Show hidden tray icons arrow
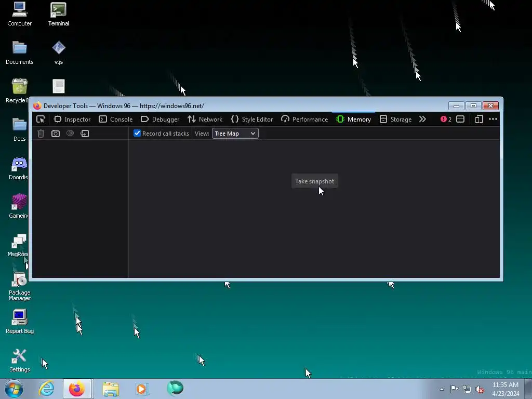The image size is (532, 399). (x=442, y=389)
